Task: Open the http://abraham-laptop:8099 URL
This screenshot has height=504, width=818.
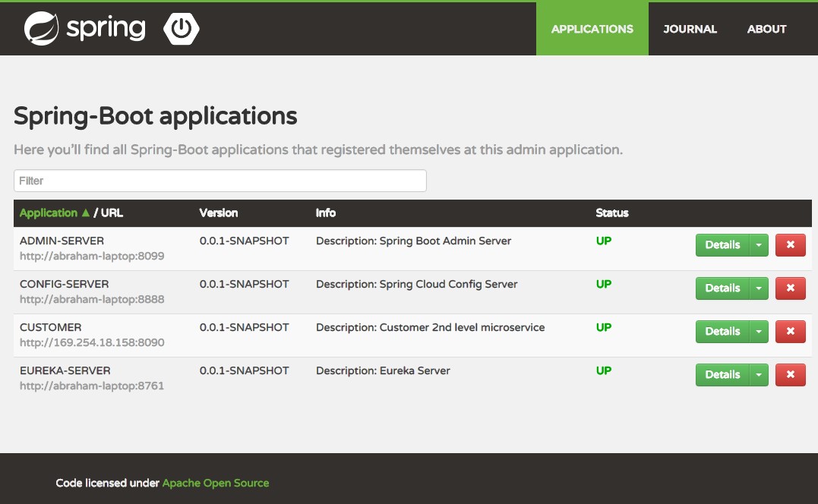Action: pyautogui.click(x=92, y=256)
